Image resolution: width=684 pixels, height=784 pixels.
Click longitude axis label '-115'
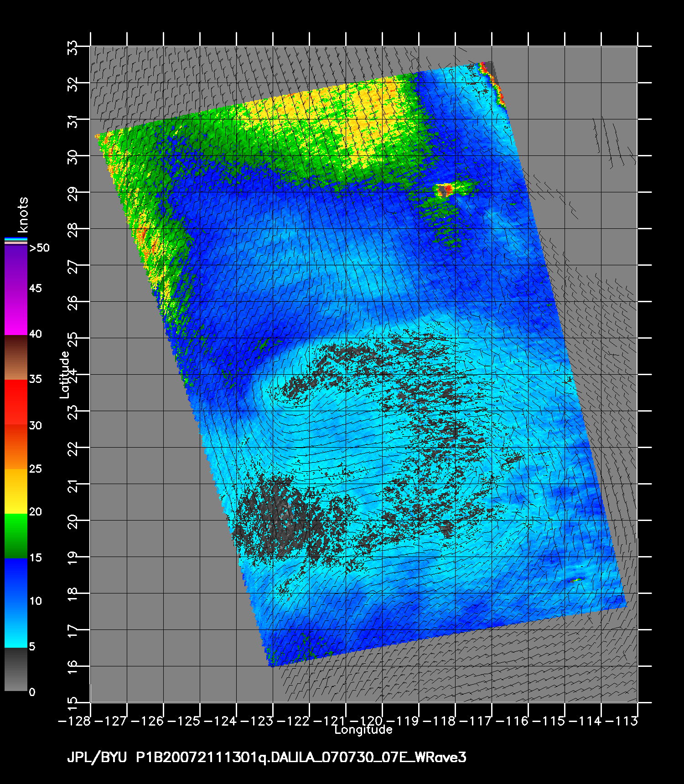pos(549,721)
